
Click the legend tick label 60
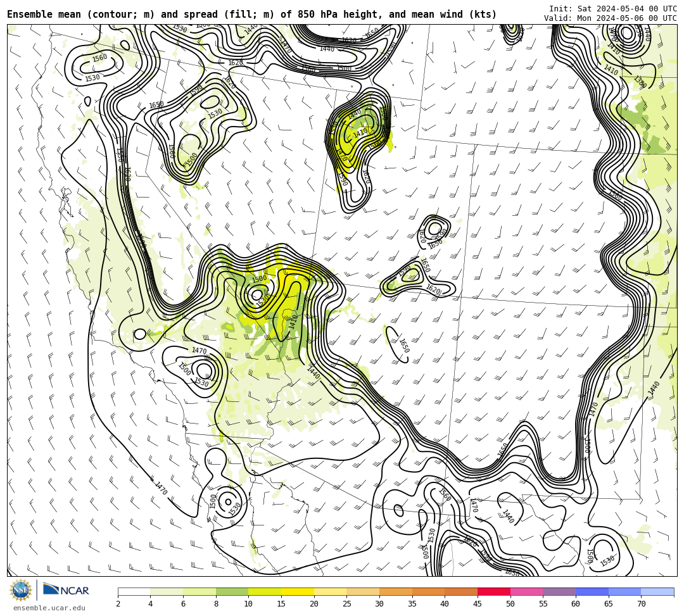(576, 604)
